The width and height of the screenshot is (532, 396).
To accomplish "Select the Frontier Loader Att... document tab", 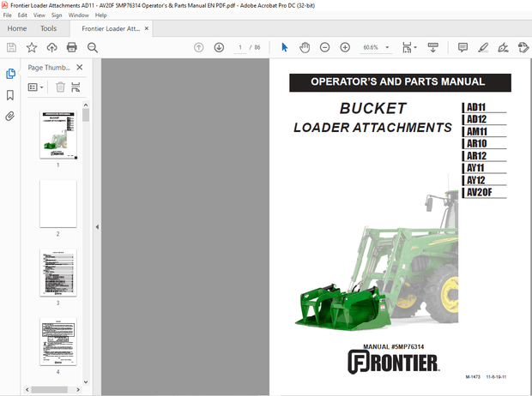I will click(x=111, y=28).
